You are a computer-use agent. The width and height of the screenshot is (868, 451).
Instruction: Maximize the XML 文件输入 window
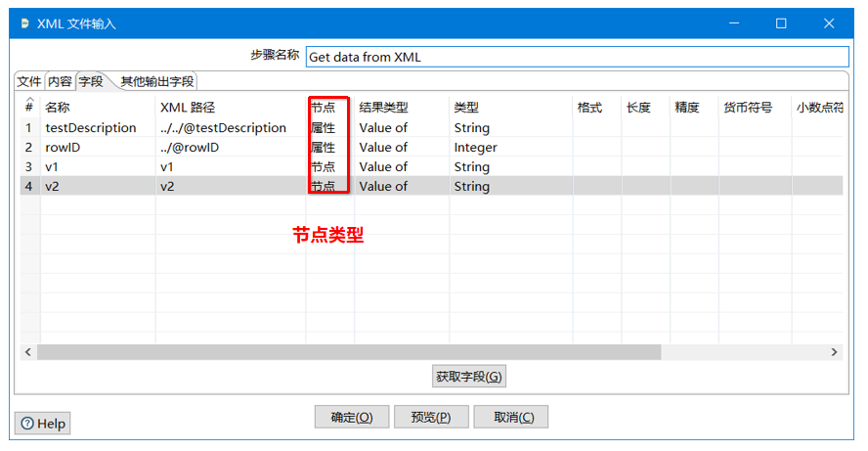(x=781, y=23)
